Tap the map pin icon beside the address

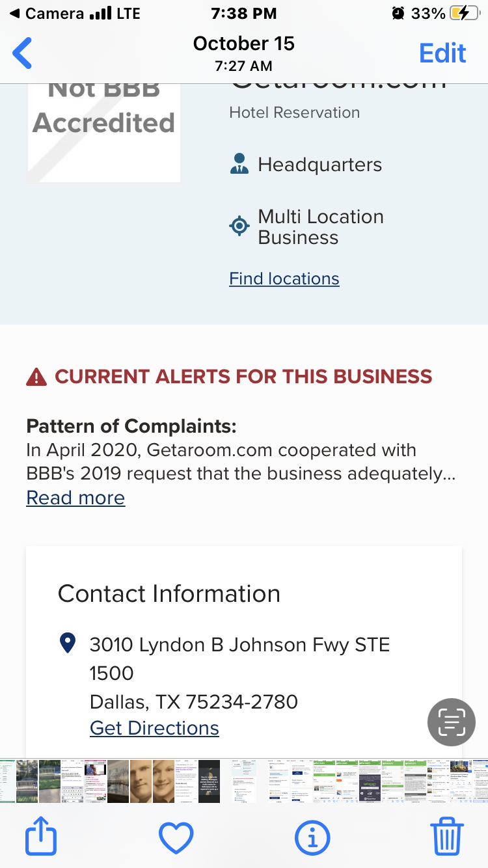pos(68,644)
